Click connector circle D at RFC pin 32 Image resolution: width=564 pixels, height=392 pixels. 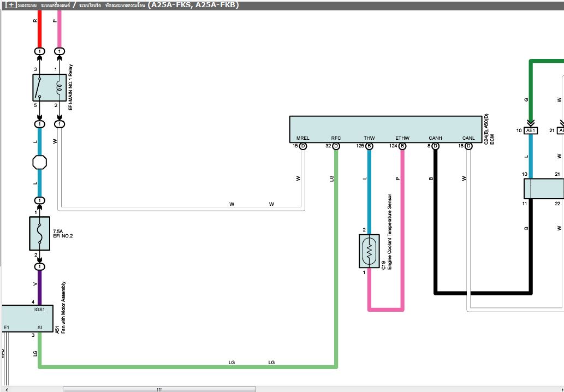336,146
